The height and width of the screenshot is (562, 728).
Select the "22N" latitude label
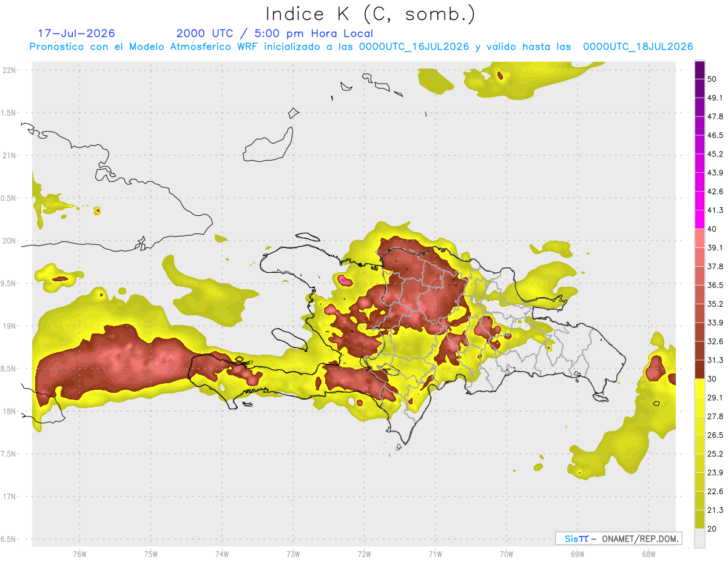(x=10, y=70)
